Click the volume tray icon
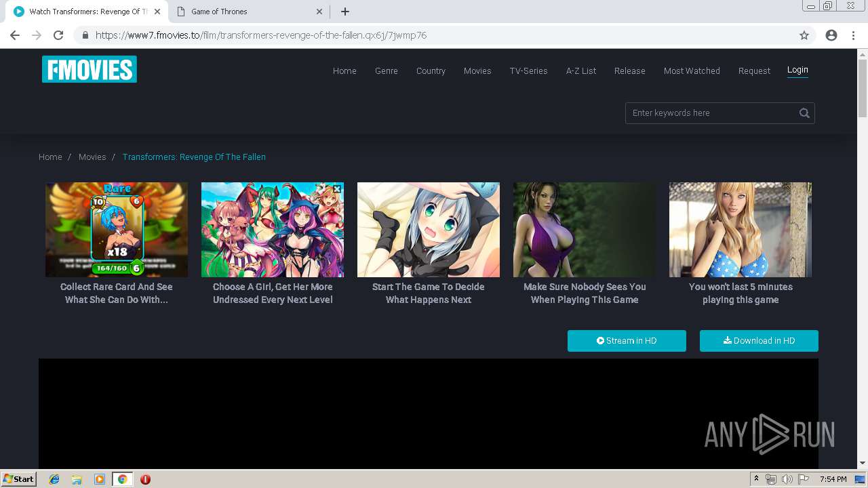868x488 pixels. click(x=787, y=479)
